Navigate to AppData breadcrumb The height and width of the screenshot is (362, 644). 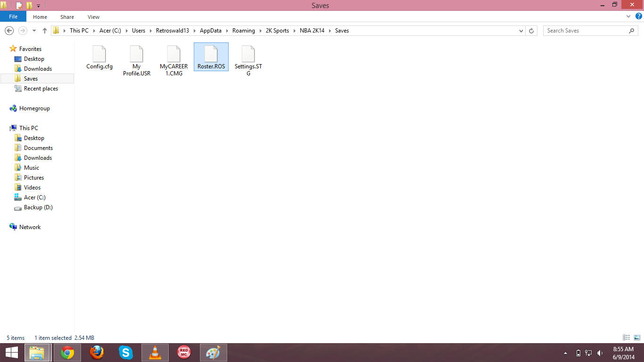point(211,31)
